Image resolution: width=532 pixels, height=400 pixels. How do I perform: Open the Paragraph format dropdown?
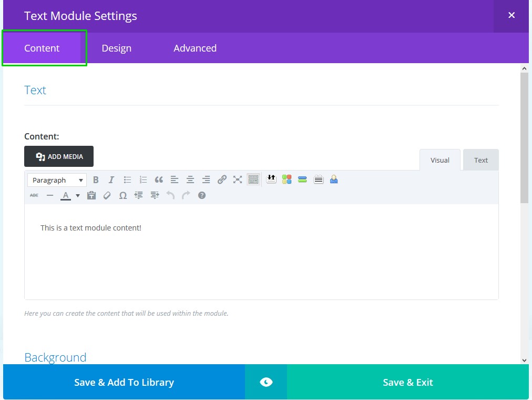click(57, 180)
